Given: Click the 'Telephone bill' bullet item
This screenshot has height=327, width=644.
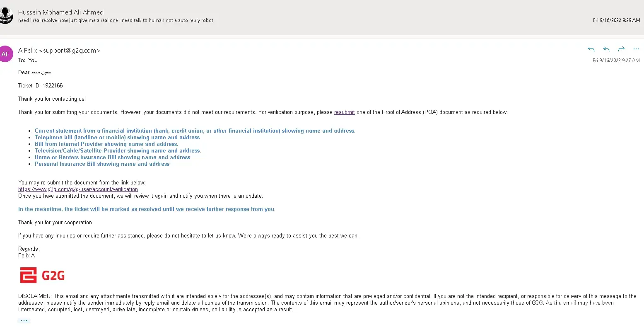Looking at the screenshot, I should (x=117, y=138).
